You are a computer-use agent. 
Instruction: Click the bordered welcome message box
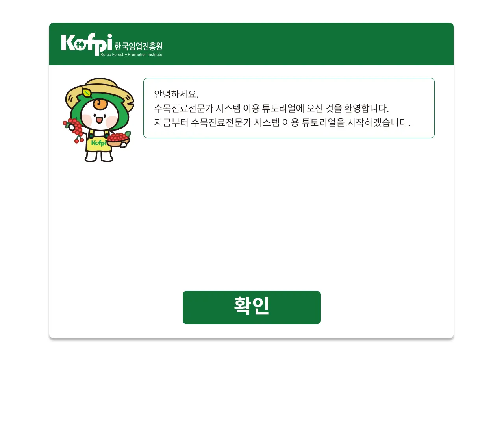289,108
